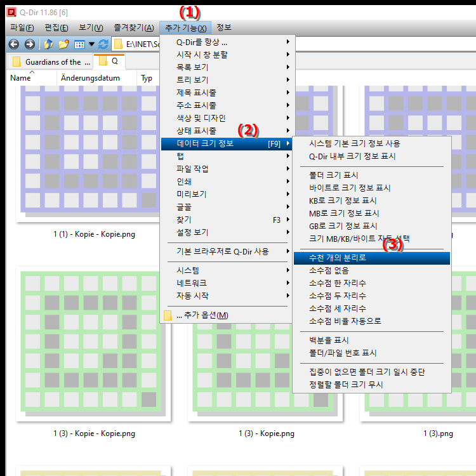Expand the Q-Dir를 항상 ... submenu
Viewport: 476px width, 476px height.
pyautogui.click(x=226, y=42)
